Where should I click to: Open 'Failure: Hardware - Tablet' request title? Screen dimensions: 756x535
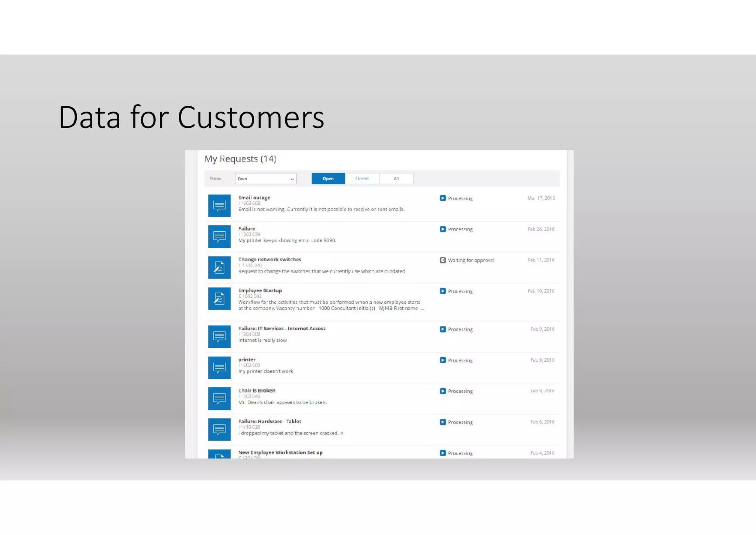[269, 421]
